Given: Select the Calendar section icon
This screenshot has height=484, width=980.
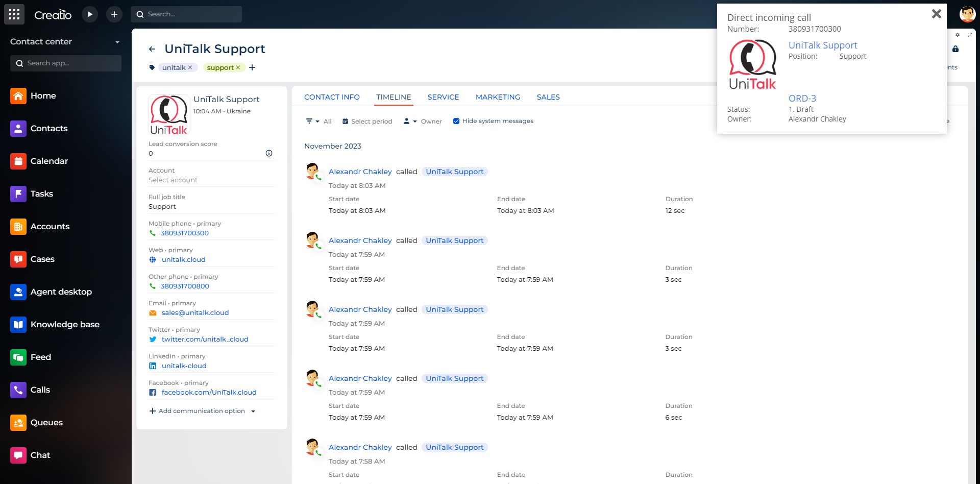Looking at the screenshot, I should coord(18,161).
